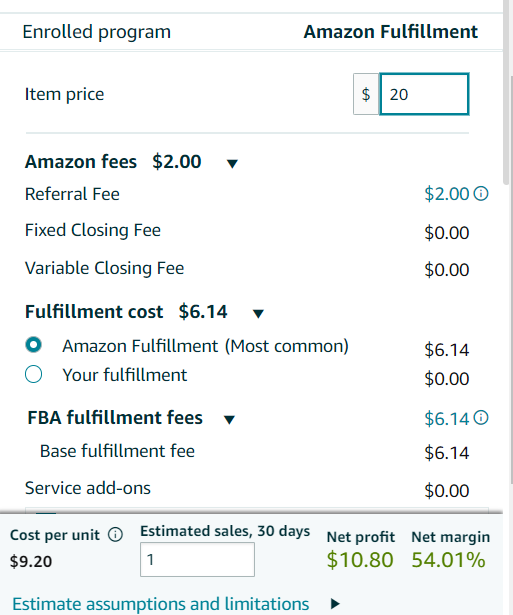Click the $6.14 FBA fulfillment fees link
The width and height of the screenshot is (513, 615).
[447, 418]
